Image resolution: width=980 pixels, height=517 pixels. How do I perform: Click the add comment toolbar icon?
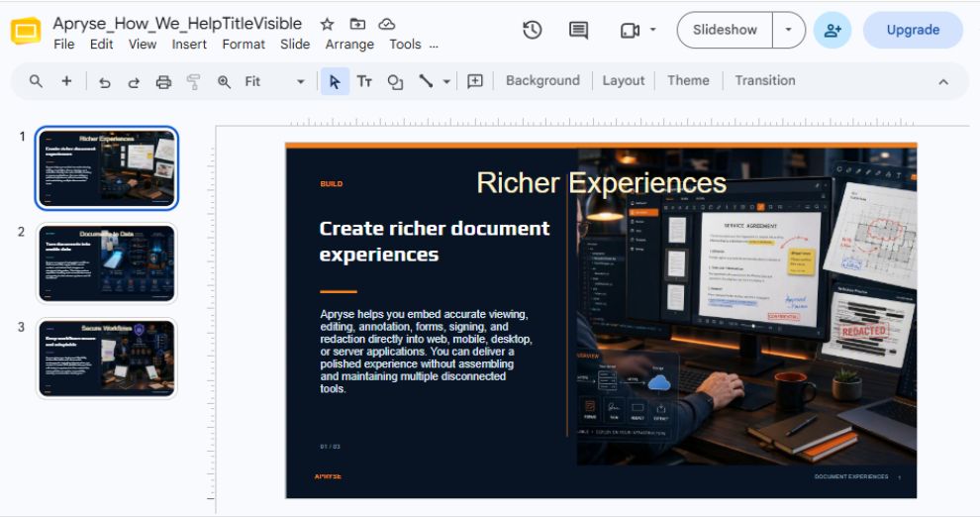(475, 81)
